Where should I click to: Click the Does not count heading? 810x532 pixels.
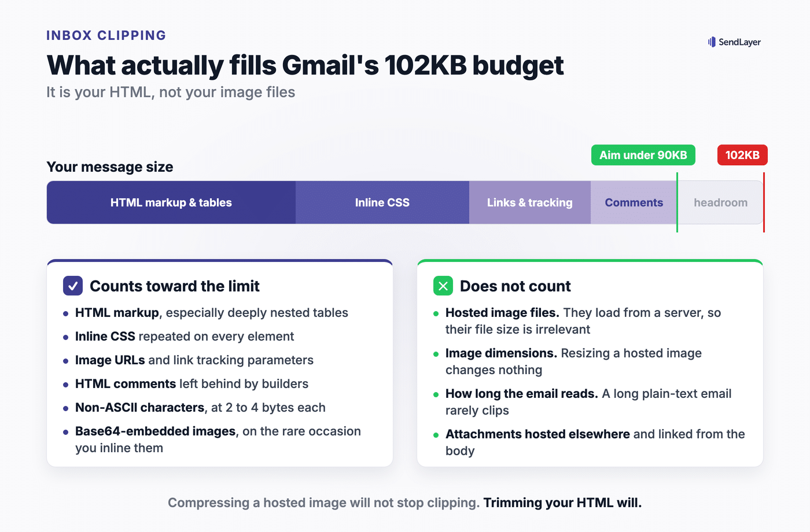click(516, 286)
